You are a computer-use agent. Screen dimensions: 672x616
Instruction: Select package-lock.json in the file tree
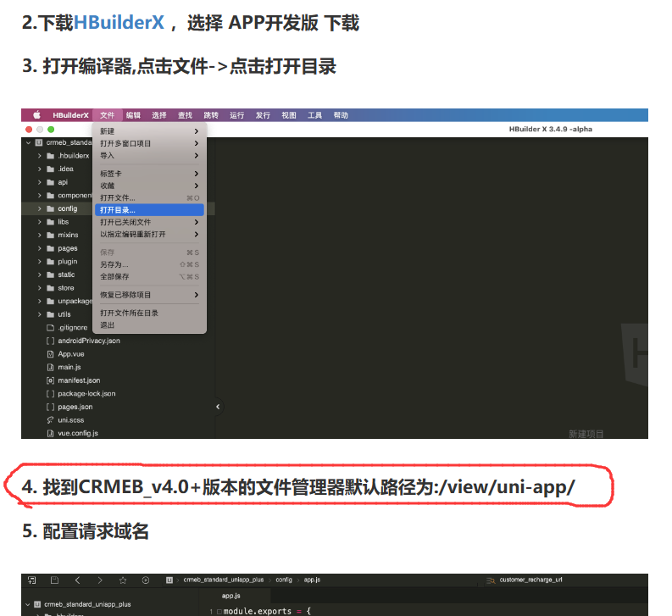[86, 393]
